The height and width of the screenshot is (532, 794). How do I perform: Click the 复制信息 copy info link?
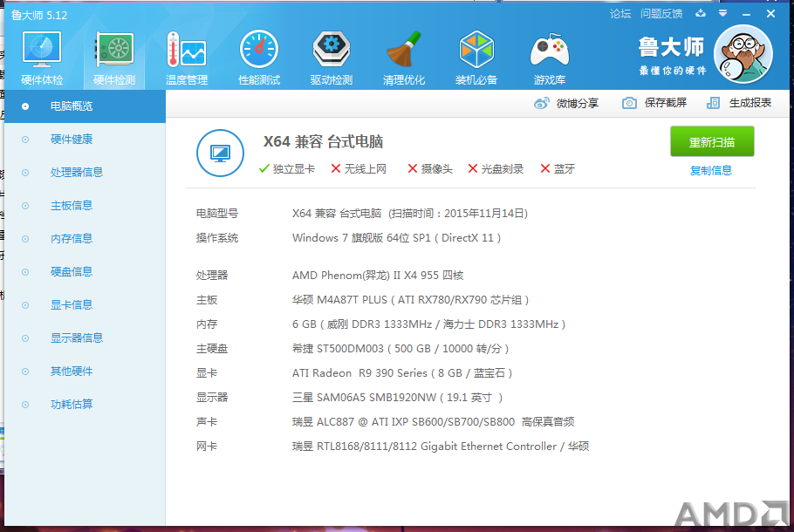pos(711,171)
